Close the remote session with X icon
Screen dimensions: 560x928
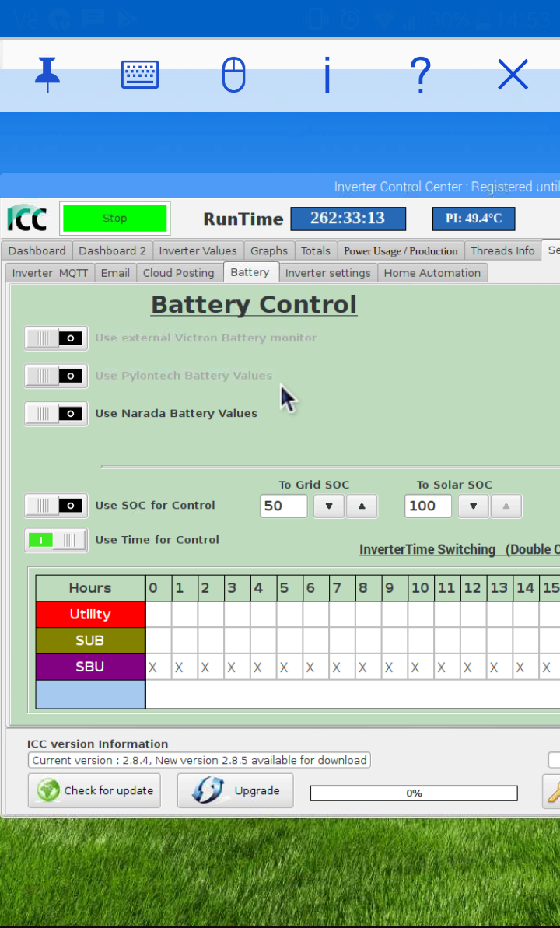point(513,75)
